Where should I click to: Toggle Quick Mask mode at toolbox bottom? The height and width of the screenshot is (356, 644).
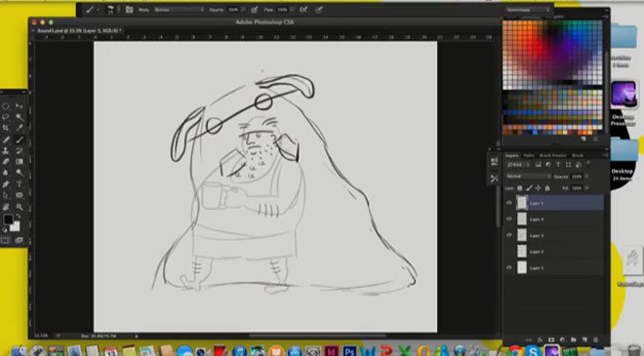click(x=5, y=240)
